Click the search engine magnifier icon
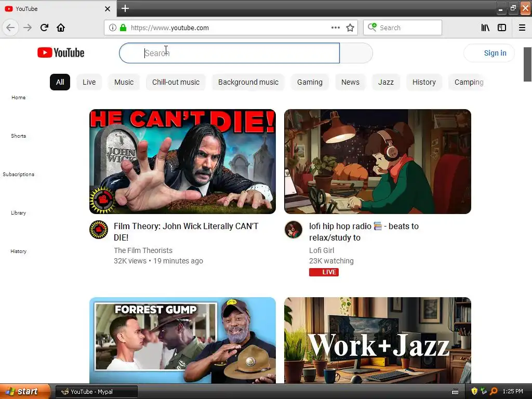The image size is (532, 399). 372,27
